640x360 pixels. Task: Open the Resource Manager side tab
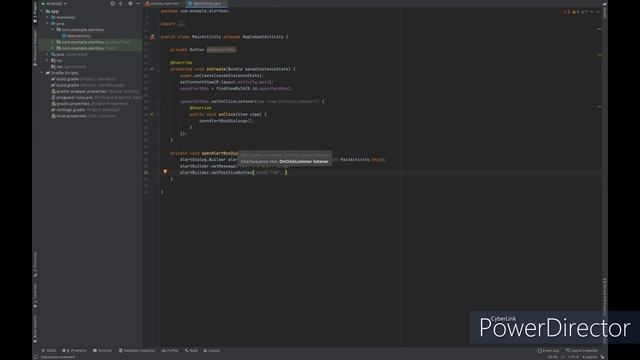[x=36, y=47]
